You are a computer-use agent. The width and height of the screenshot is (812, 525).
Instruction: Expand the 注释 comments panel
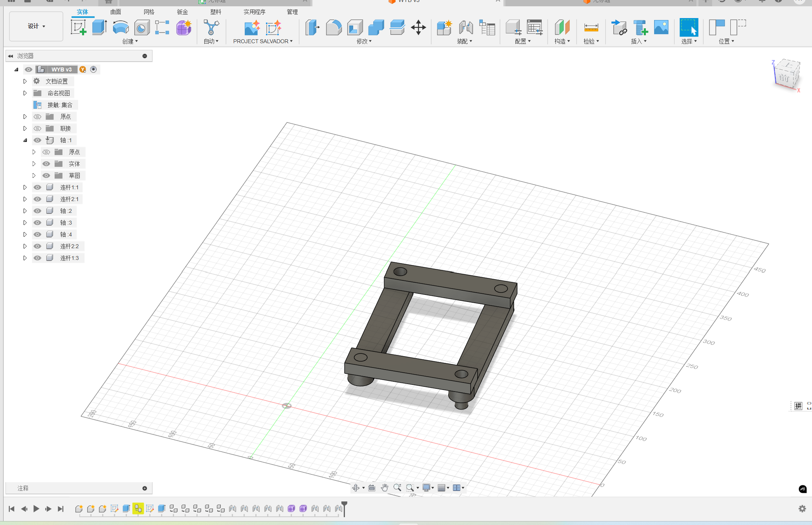(145, 488)
